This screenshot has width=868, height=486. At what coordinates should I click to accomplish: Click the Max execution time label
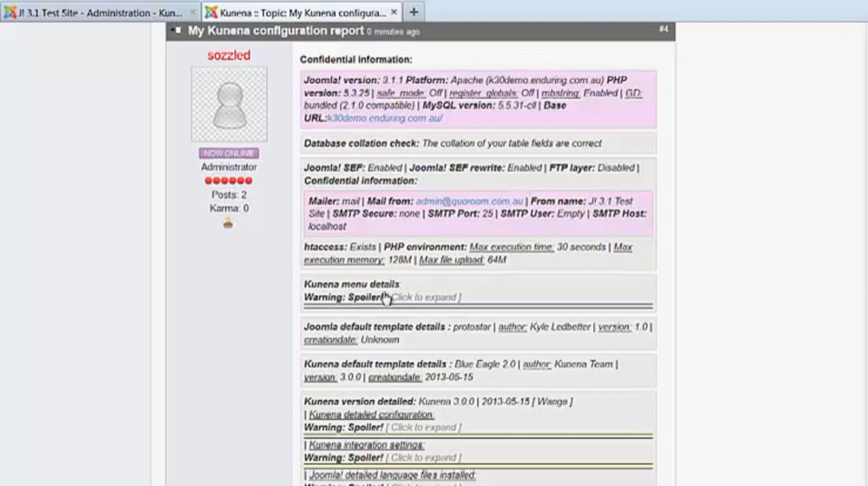tap(512, 247)
